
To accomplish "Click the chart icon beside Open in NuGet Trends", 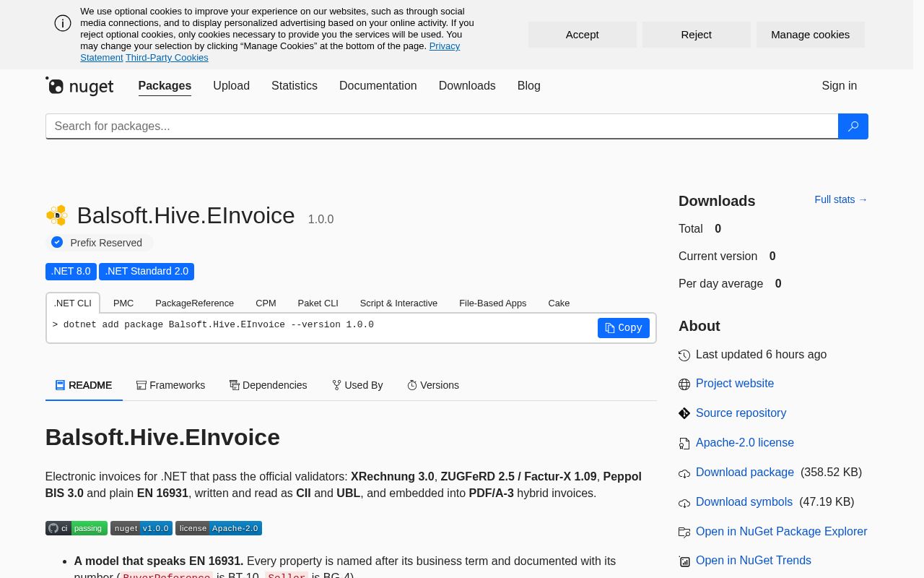I will (x=684, y=561).
